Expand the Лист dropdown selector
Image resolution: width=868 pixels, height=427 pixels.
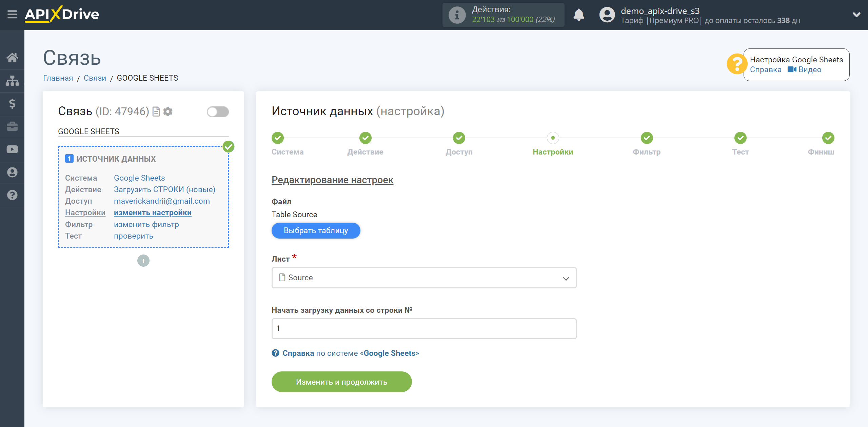(x=424, y=278)
